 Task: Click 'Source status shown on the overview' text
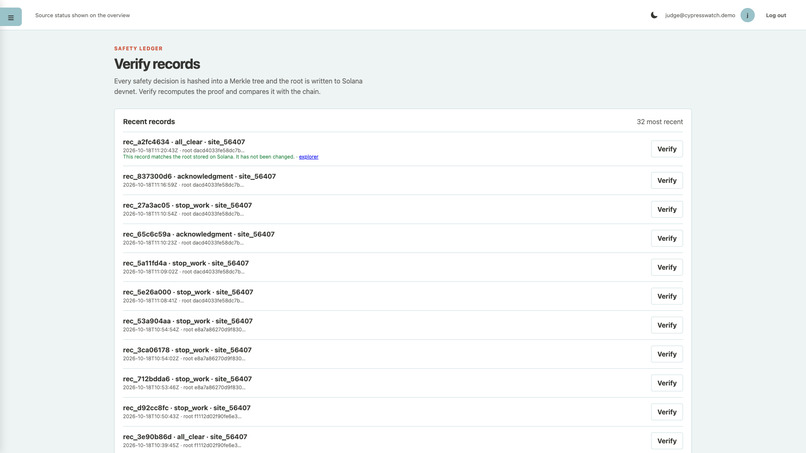83,15
